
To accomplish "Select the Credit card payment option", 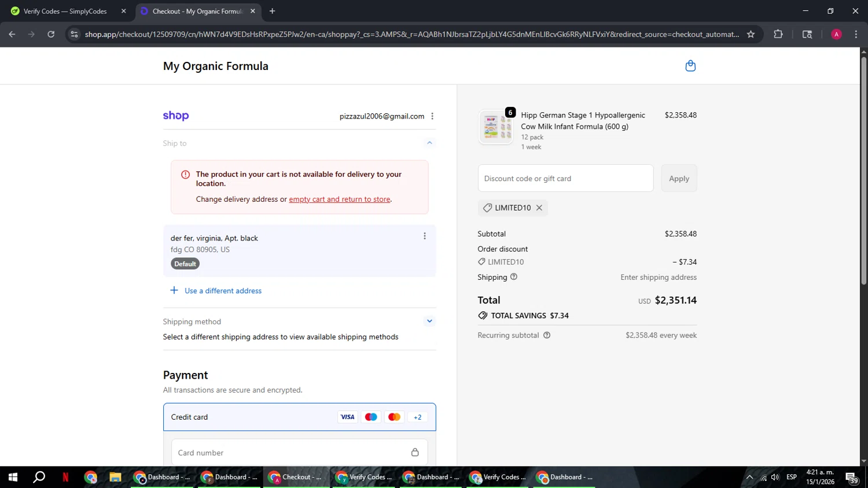I will [300, 417].
